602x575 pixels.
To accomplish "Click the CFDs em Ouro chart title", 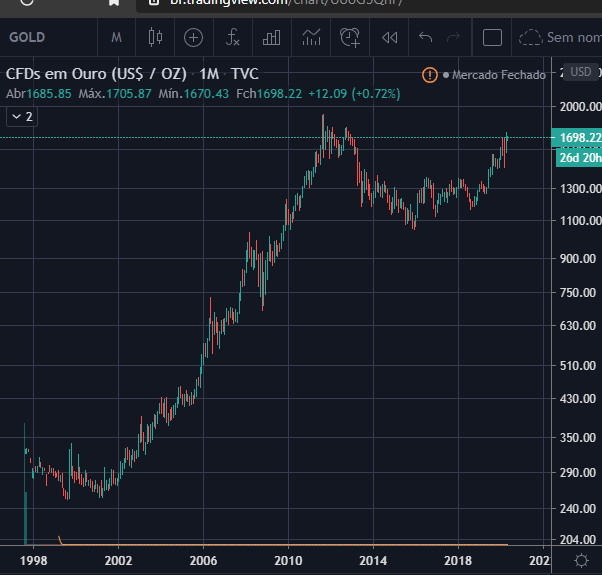I will tap(96, 74).
